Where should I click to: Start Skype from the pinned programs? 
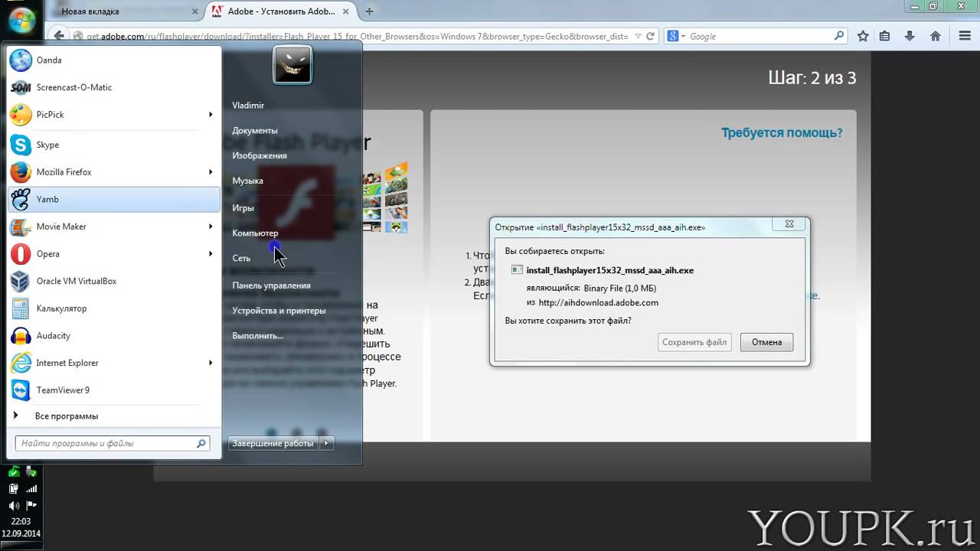click(114, 145)
